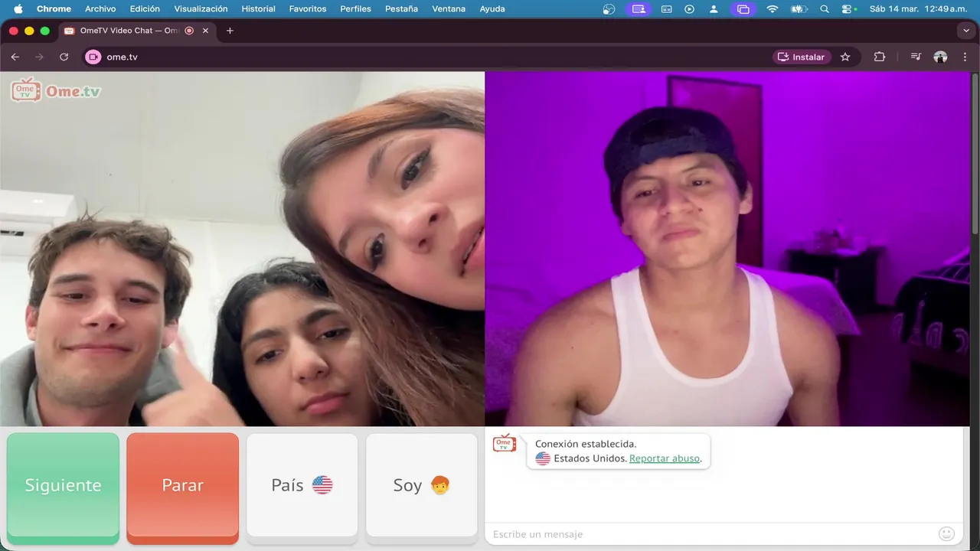Click the Reportar abuso link
The image size is (980, 551).
pyautogui.click(x=665, y=458)
